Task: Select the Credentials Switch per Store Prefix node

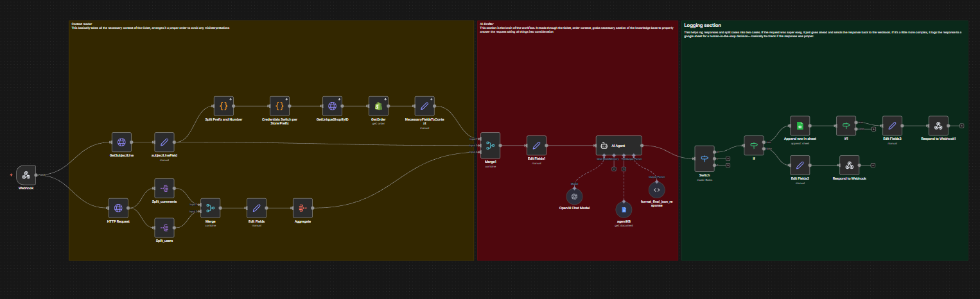Action: pyautogui.click(x=279, y=107)
